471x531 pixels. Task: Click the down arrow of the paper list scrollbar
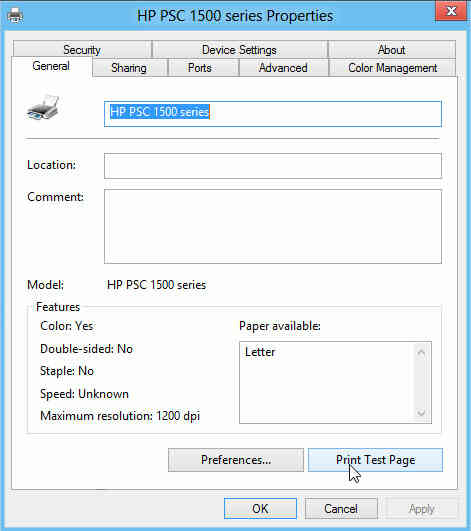click(421, 413)
